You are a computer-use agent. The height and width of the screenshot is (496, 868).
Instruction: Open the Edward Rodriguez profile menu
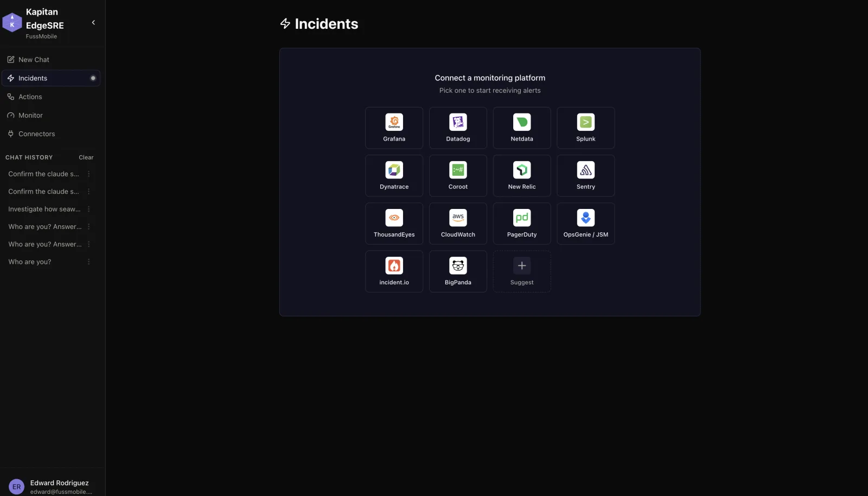click(51, 487)
